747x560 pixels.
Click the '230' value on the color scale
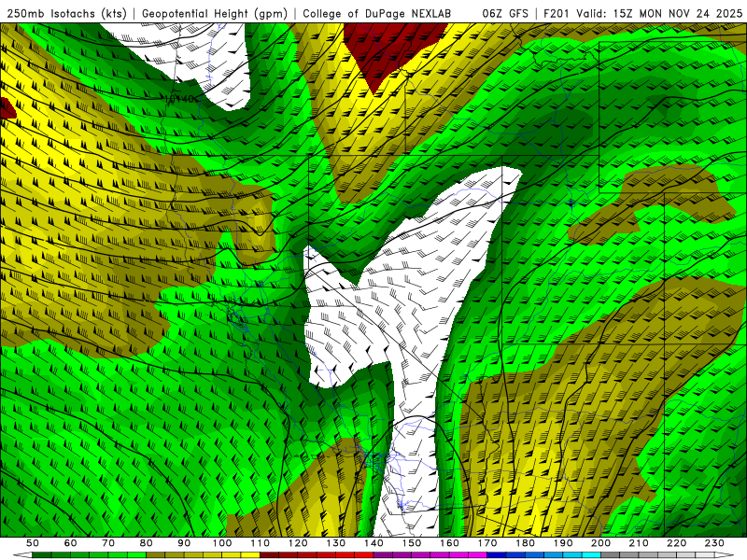[714, 543]
